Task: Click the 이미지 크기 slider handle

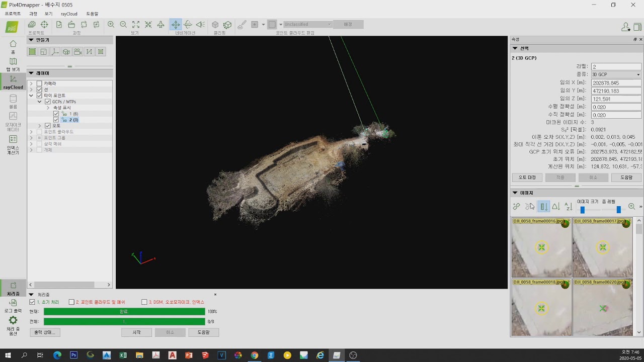Action: pos(582,210)
